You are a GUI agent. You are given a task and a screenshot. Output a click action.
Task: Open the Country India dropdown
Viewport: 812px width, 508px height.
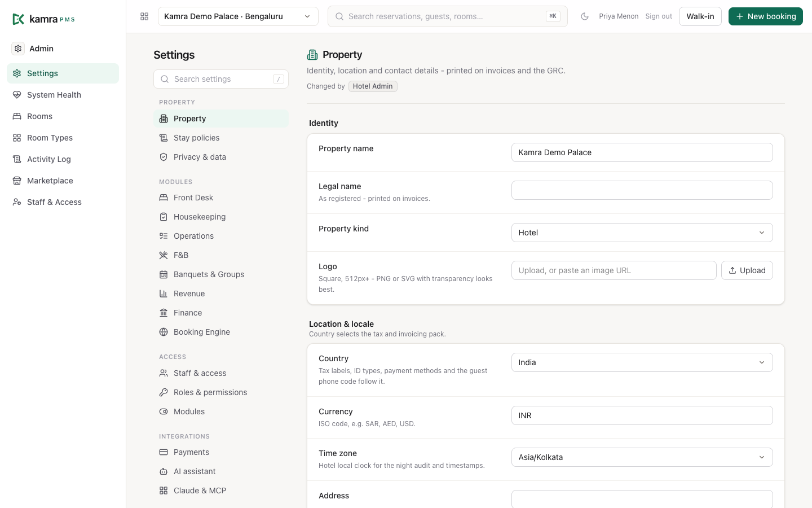pyautogui.click(x=642, y=362)
